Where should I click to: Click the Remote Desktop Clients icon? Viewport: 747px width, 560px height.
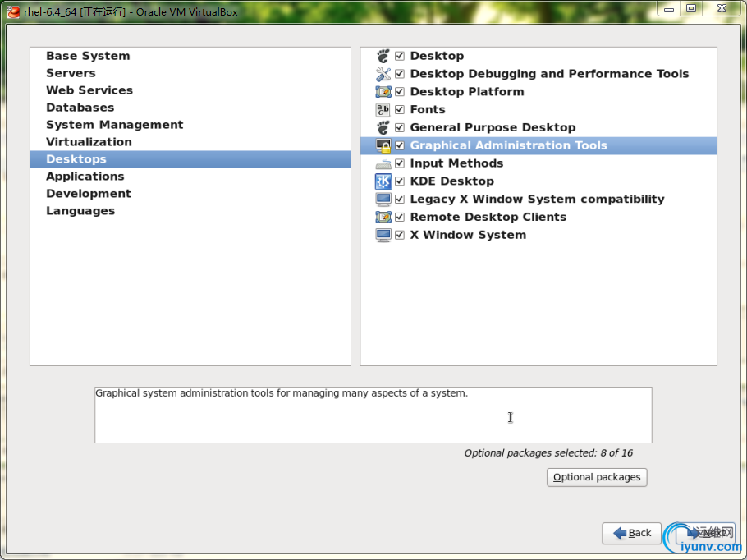tap(383, 217)
